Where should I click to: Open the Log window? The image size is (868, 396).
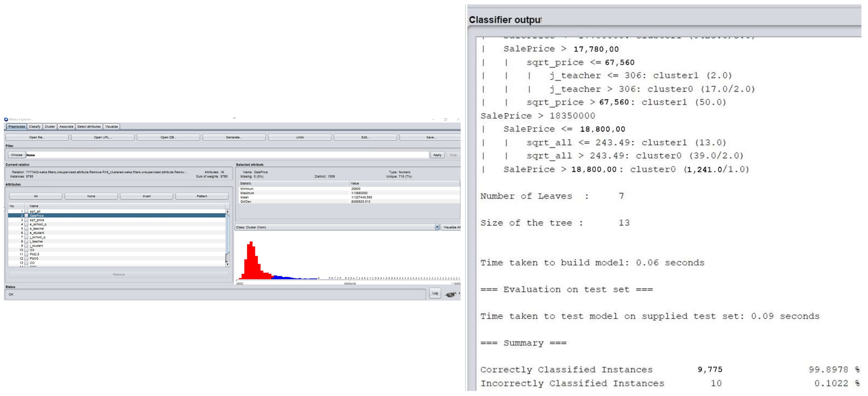pos(435,293)
